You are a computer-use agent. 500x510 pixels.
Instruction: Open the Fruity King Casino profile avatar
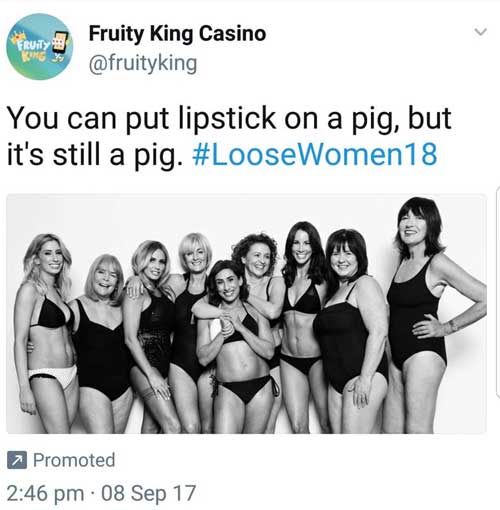pyautogui.click(x=40, y=47)
